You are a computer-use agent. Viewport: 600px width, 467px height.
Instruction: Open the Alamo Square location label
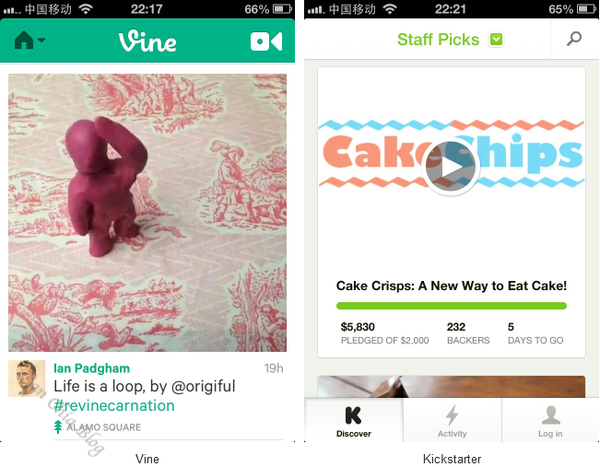(104, 427)
